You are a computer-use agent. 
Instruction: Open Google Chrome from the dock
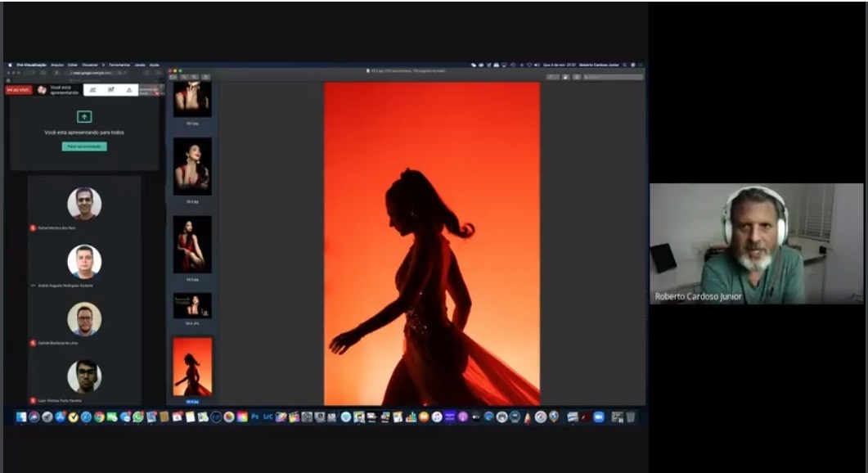click(99, 417)
